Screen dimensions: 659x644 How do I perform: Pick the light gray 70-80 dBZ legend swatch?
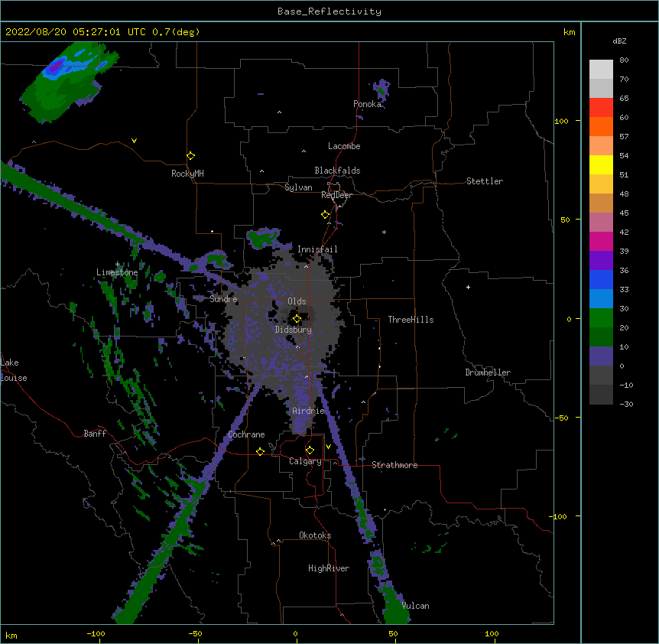coord(601,70)
